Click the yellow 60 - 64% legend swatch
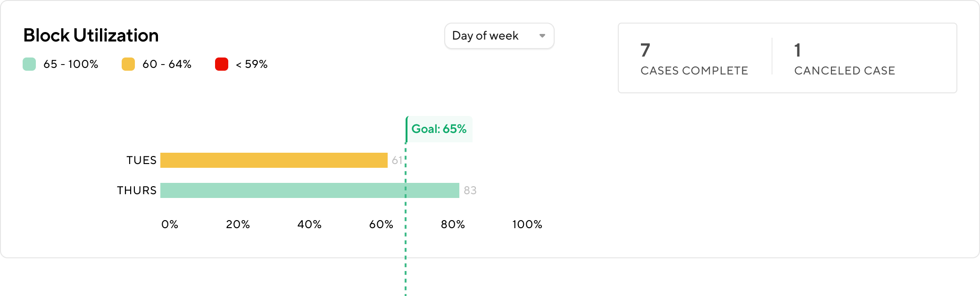Screen dimensions: 980x296 coord(128,64)
